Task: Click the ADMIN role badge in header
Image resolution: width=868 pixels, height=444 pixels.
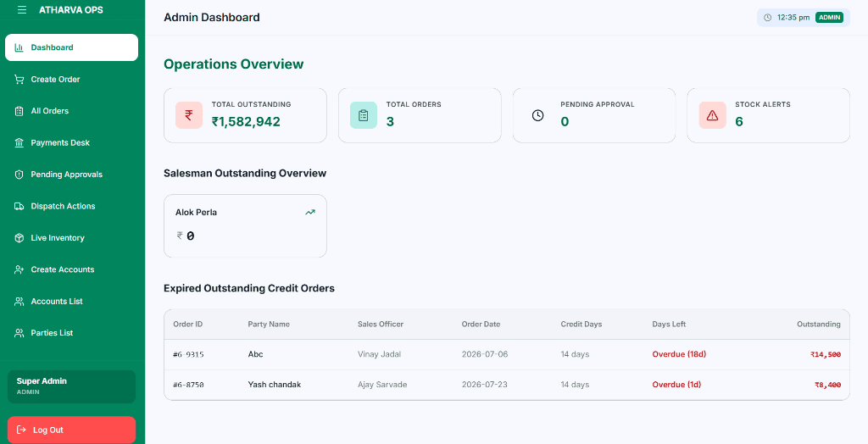Action: pyautogui.click(x=830, y=17)
